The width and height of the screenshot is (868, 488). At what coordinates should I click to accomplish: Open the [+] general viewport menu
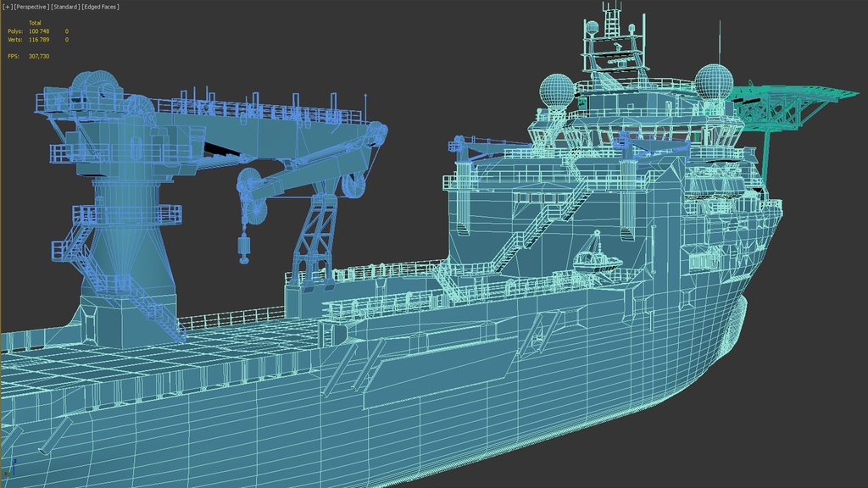(7, 7)
